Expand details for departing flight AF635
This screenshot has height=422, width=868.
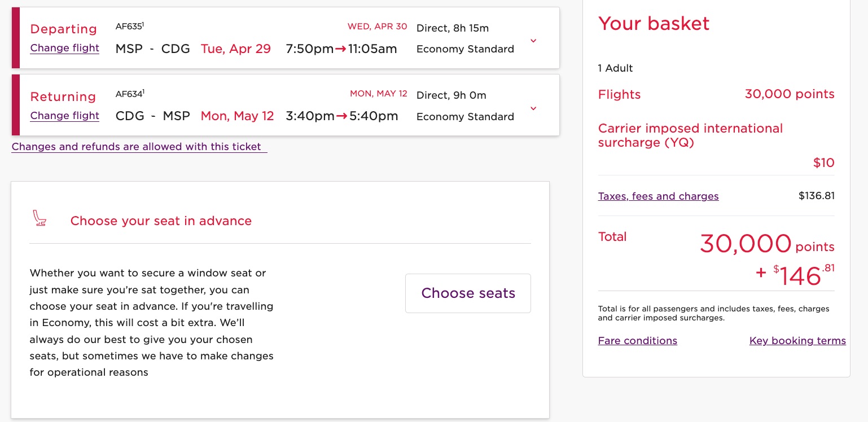(x=533, y=41)
